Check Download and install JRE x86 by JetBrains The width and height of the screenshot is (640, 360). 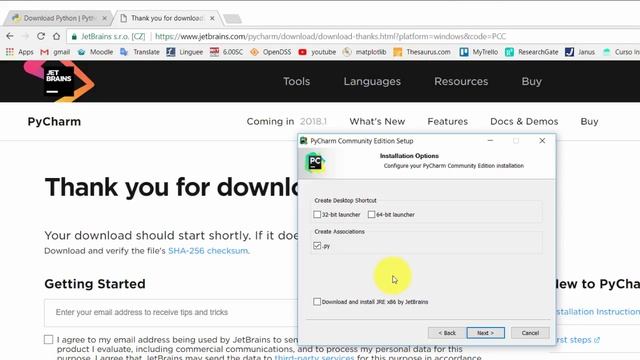(317, 302)
